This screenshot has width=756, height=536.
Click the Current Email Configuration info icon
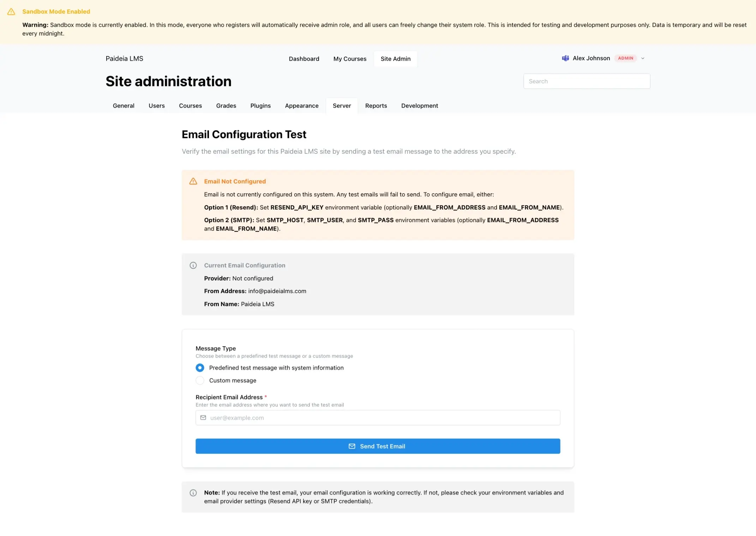pos(193,265)
